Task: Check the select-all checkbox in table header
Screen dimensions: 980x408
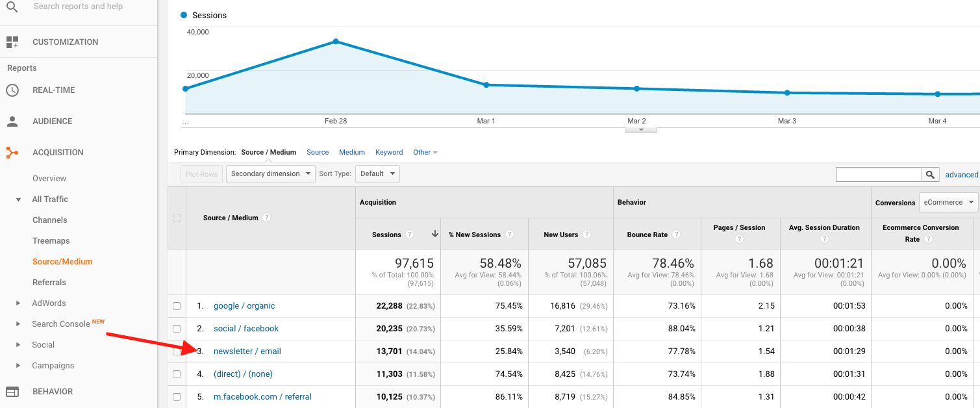Action: point(176,218)
